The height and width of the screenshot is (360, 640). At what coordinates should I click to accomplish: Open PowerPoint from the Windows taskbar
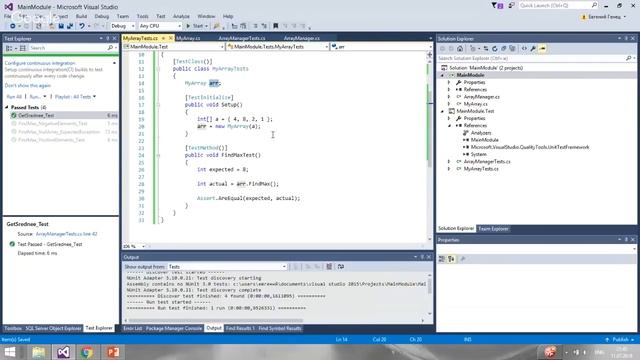[x=113, y=352]
